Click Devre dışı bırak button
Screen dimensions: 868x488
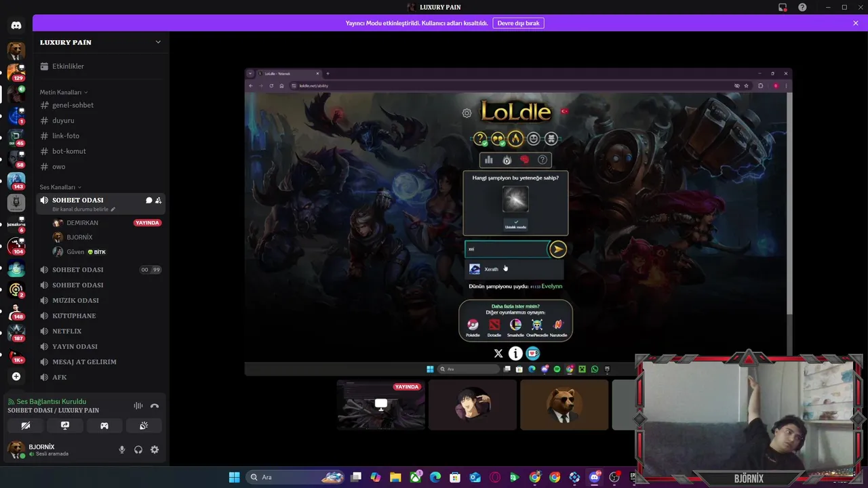click(x=518, y=23)
